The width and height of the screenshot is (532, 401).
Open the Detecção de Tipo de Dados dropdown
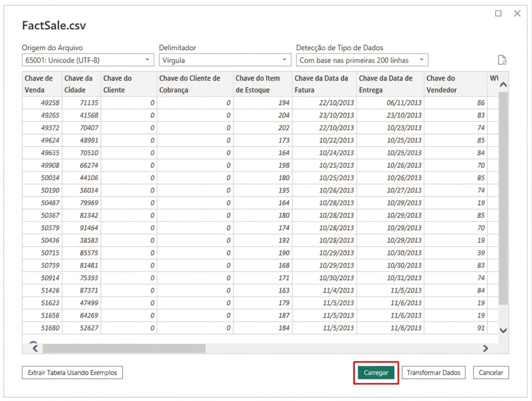coord(362,60)
